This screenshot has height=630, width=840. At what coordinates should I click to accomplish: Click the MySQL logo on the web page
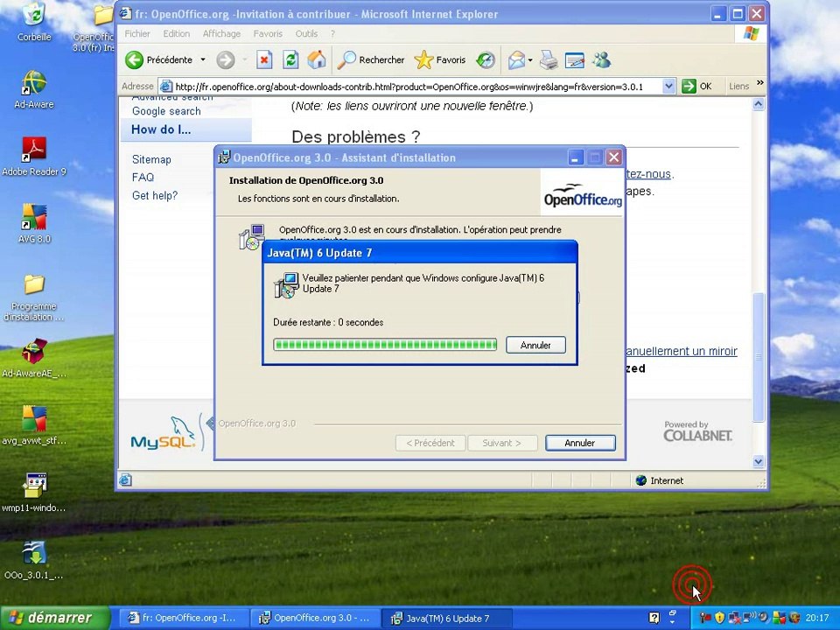point(164,433)
